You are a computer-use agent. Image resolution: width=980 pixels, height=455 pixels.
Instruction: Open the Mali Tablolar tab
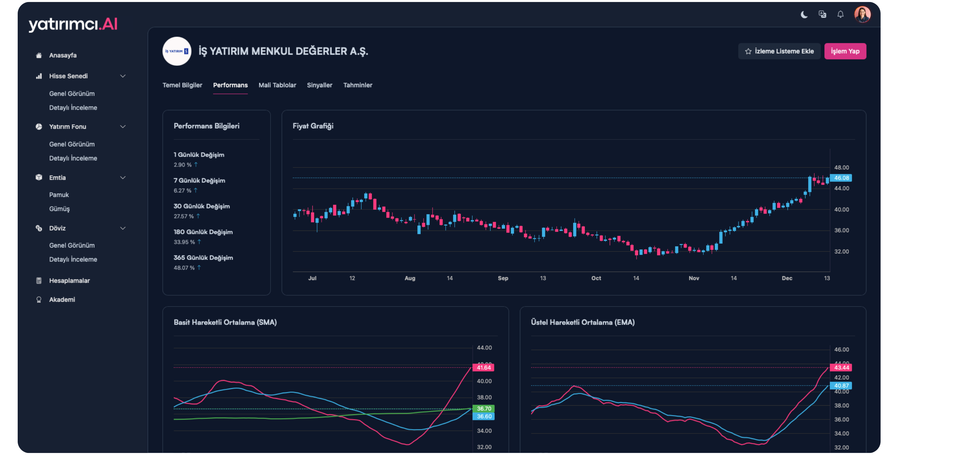(x=277, y=85)
